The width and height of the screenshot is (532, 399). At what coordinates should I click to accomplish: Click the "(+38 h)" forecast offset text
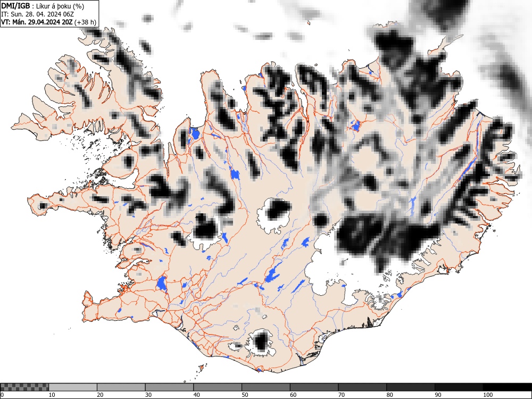coord(86,22)
